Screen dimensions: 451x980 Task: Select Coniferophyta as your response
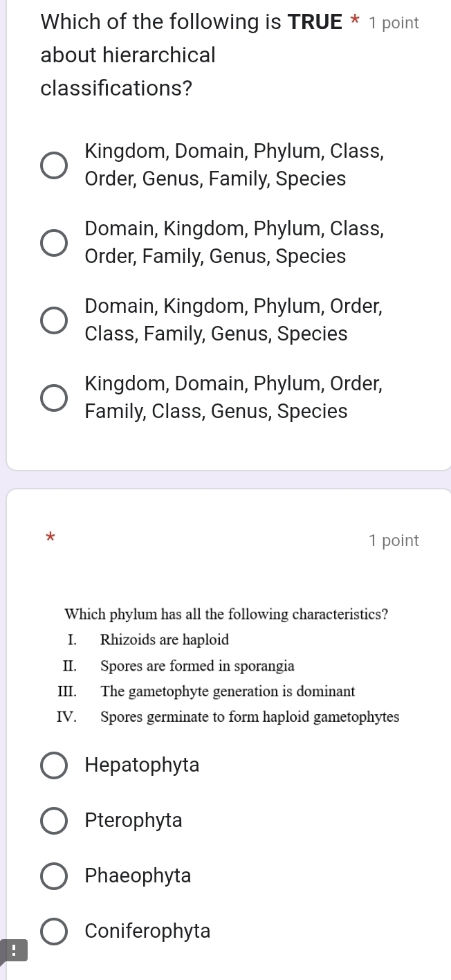[54, 931]
